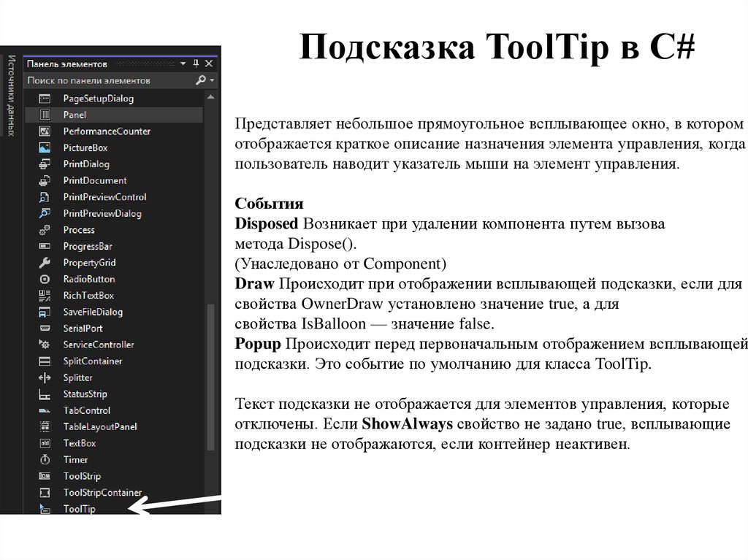This screenshot has width=748, height=560.
Task: Click the ToolStripContainer icon
Action: [x=45, y=493]
